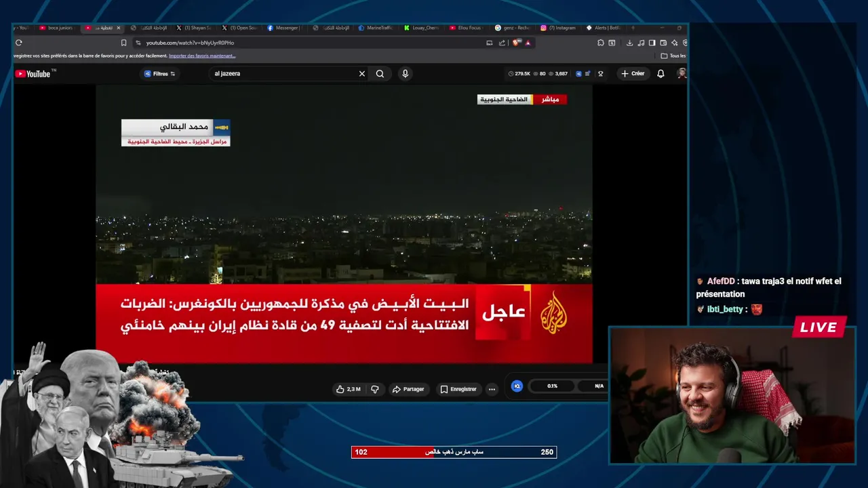Screen dimensions: 868x488
Task: Click the Importer des favoris maintenant link
Action: [202, 56]
